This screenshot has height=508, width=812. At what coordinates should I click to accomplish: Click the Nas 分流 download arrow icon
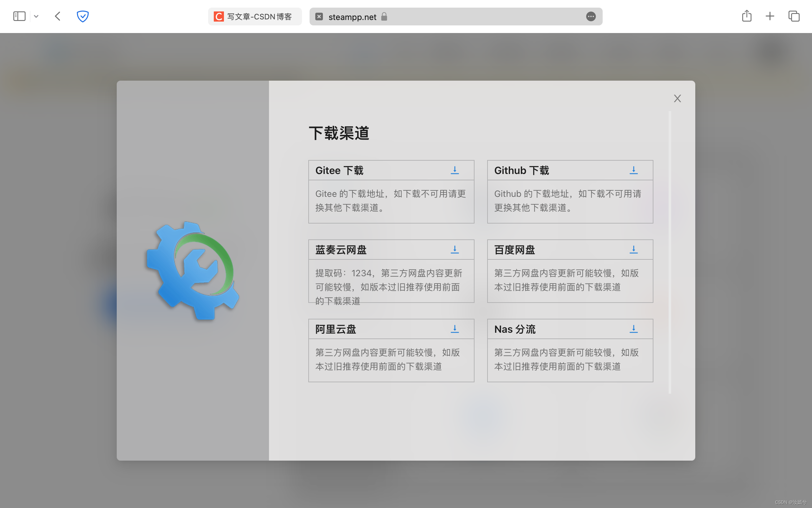click(x=633, y=329)
